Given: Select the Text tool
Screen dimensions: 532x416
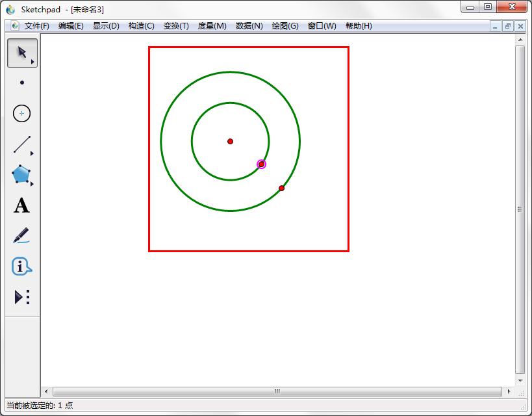Looking at the screenshot, I should (22, 206).
